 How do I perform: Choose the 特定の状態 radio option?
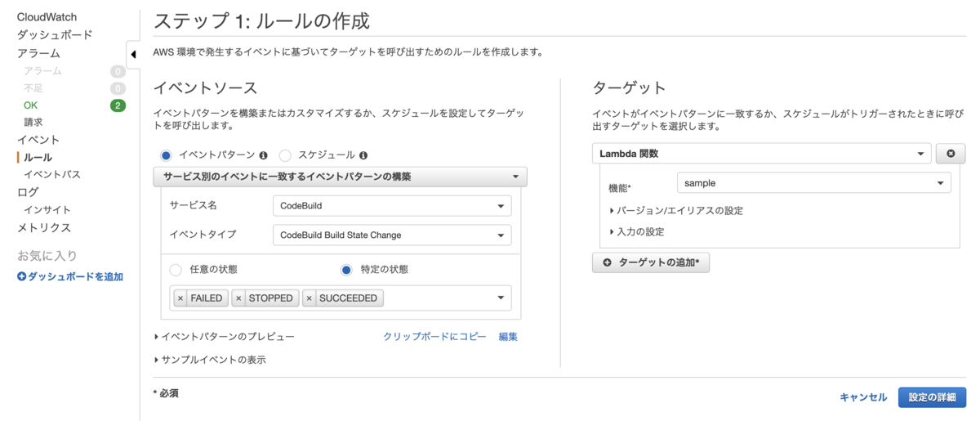(x=346, y=270)
